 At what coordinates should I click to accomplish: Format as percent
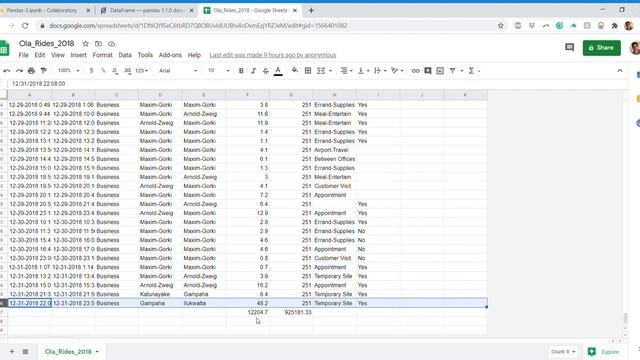pos(103,71)
